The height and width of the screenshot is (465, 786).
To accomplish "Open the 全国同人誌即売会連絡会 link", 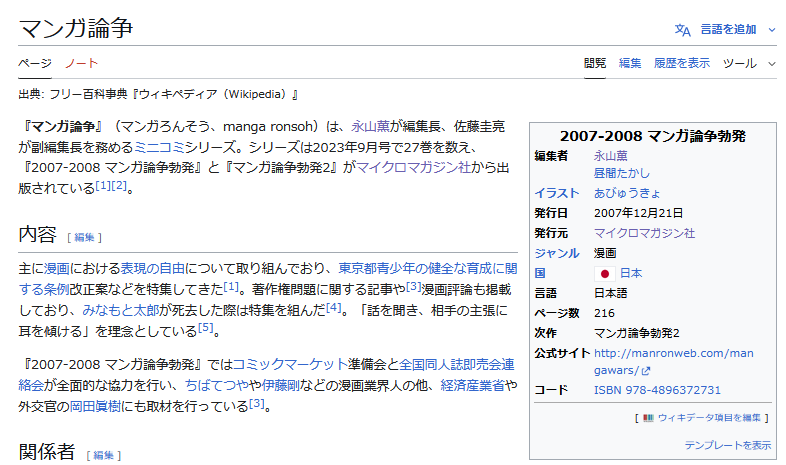I will [x=457, y=364].
